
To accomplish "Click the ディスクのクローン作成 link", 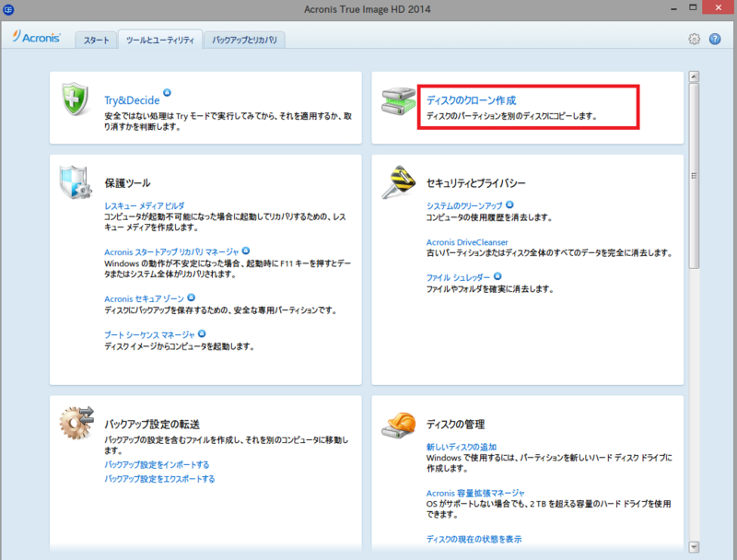I will point(471,100).
